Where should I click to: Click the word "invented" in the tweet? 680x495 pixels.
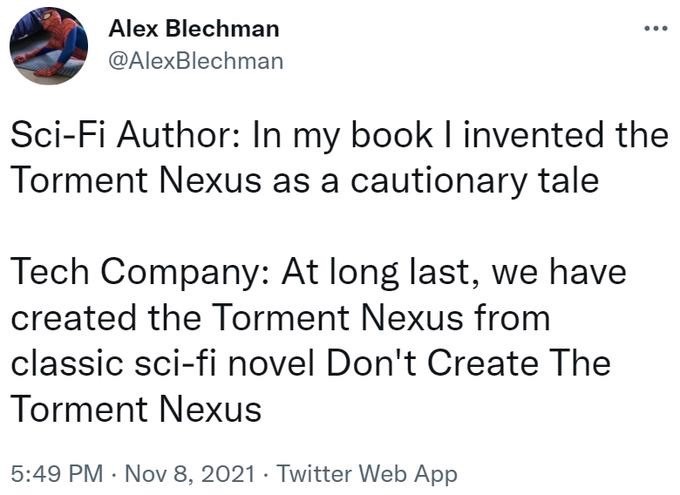(x=529, y=136)
